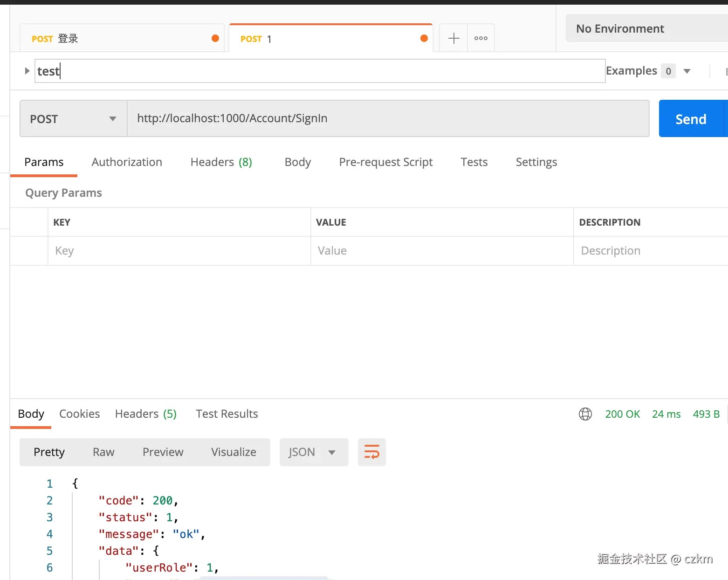Click the "userRole": 1 response line
The width and height of the screenshot is (728, 580).
pyautogui.click(x=172, y=568)
